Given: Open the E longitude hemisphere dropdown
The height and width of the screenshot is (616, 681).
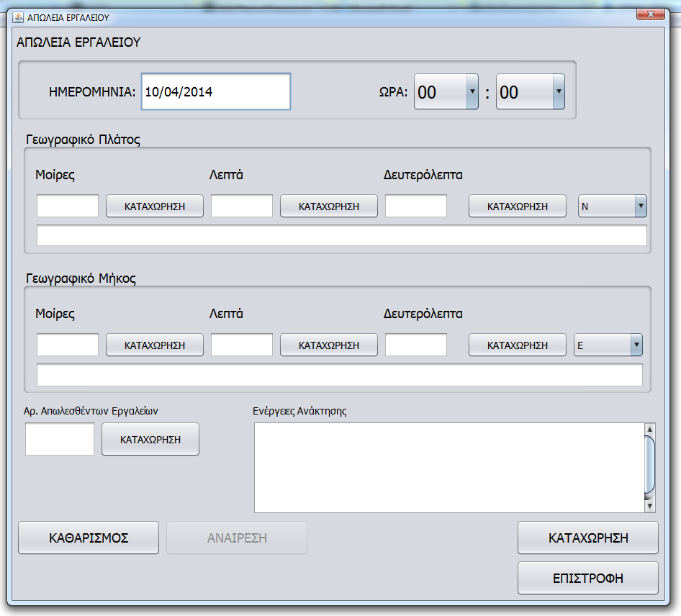Looking at the screenshot, I should (x=608, y=345).
